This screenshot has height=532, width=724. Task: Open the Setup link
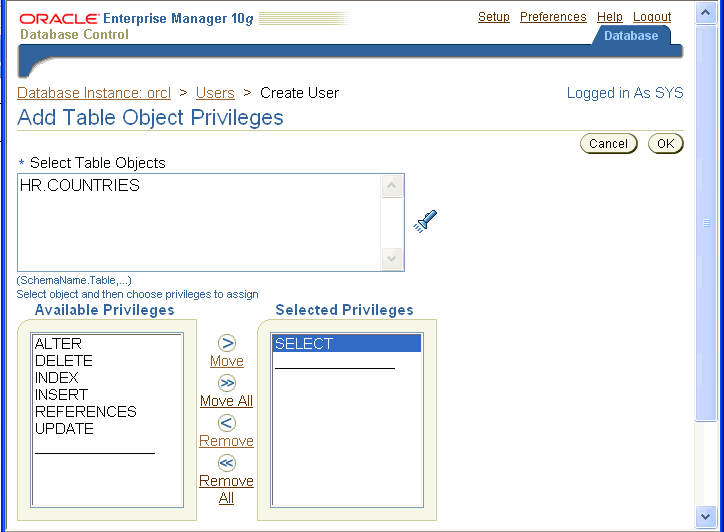point(494,17)
